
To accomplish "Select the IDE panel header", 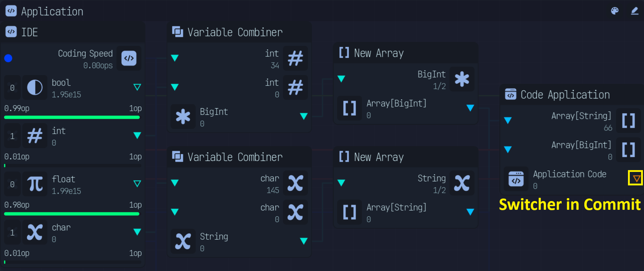I will [x=73, y=32].
